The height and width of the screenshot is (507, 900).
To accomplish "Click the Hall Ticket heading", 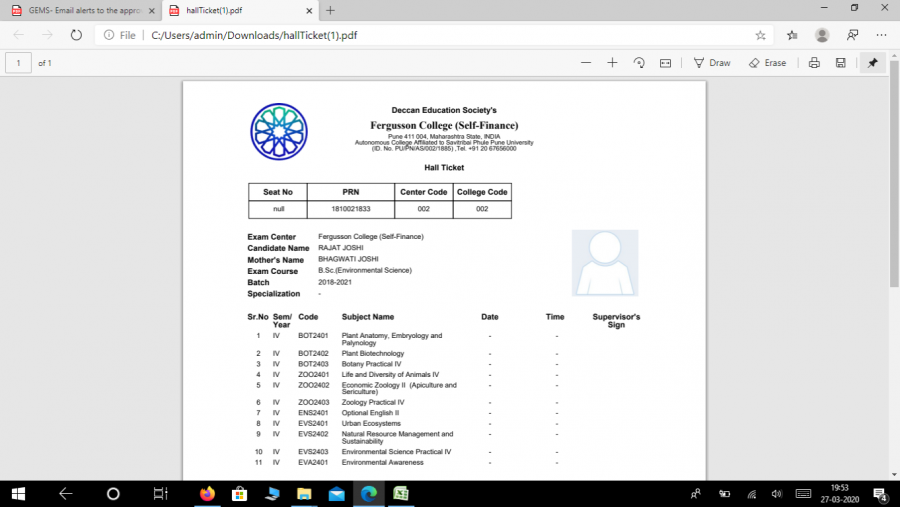I will pyautogui.click(x=444, y=168).
